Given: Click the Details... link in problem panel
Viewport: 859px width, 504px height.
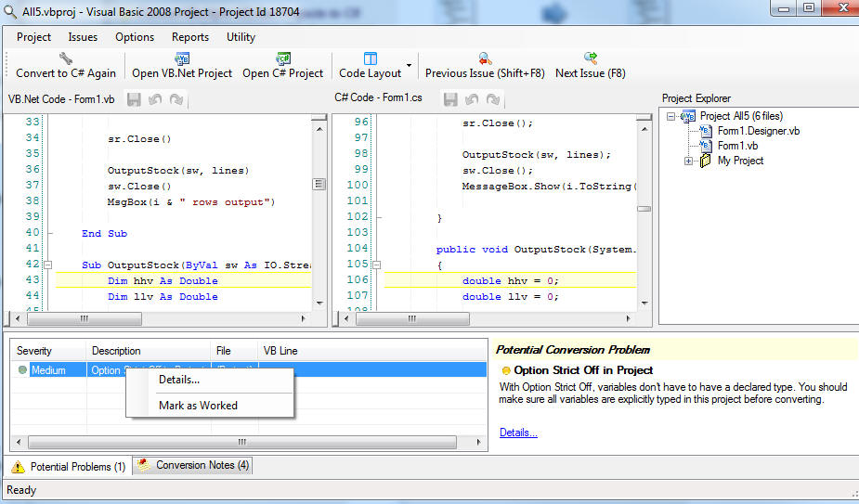Looking at the screenshot, I should pos(518,433).
